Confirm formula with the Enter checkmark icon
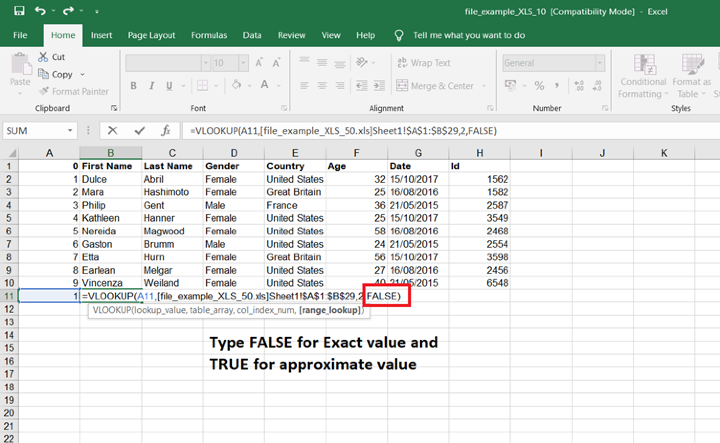 pos(138,130)
